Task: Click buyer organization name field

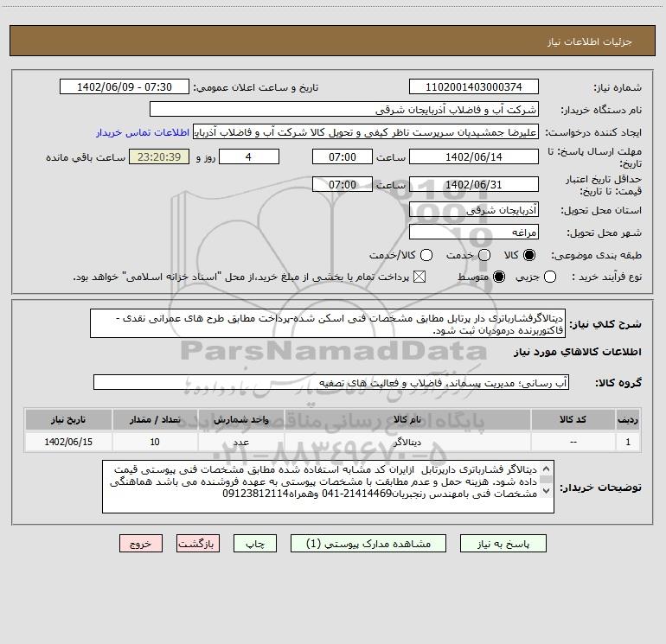Action: [344, 109]
